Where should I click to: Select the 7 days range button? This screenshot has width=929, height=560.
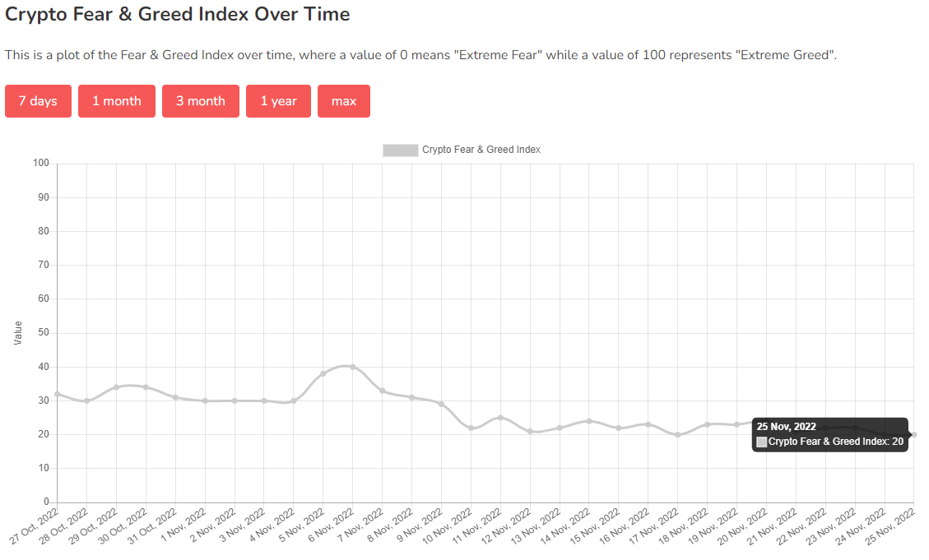[38, 101]
